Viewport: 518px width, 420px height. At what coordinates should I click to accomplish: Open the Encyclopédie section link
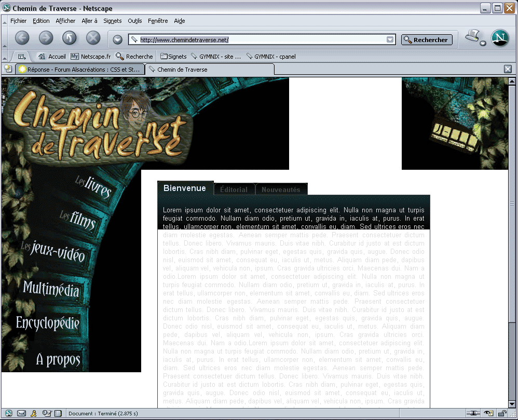(48, 323)
